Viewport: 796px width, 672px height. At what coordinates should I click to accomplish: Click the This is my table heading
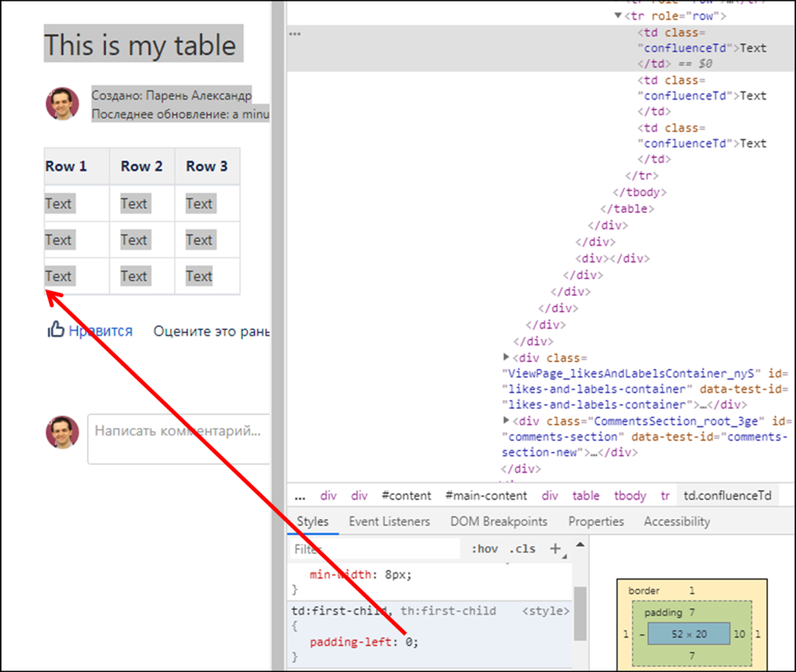140,45
